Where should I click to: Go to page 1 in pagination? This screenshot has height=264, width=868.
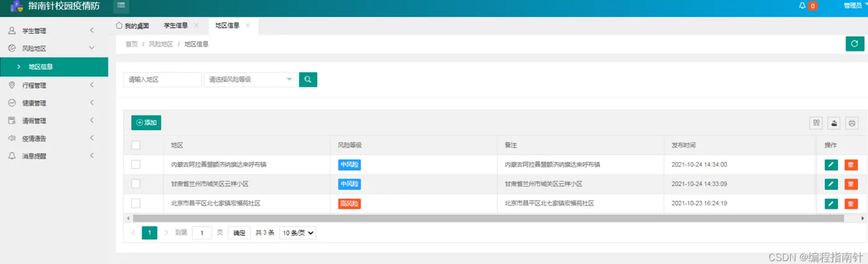(x=149, y=233)
